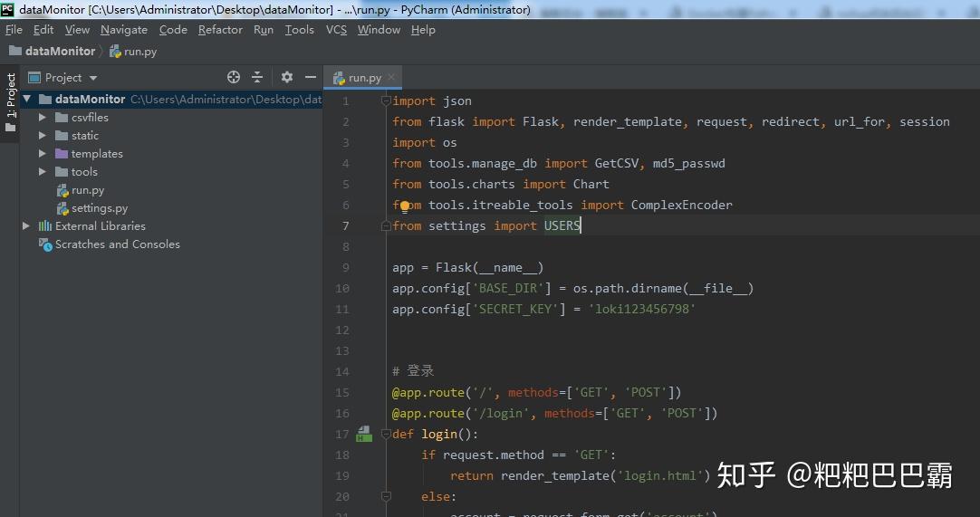Click the fold marker at line 20
Screen dimensions: 980x517
[x=386, y=496]
